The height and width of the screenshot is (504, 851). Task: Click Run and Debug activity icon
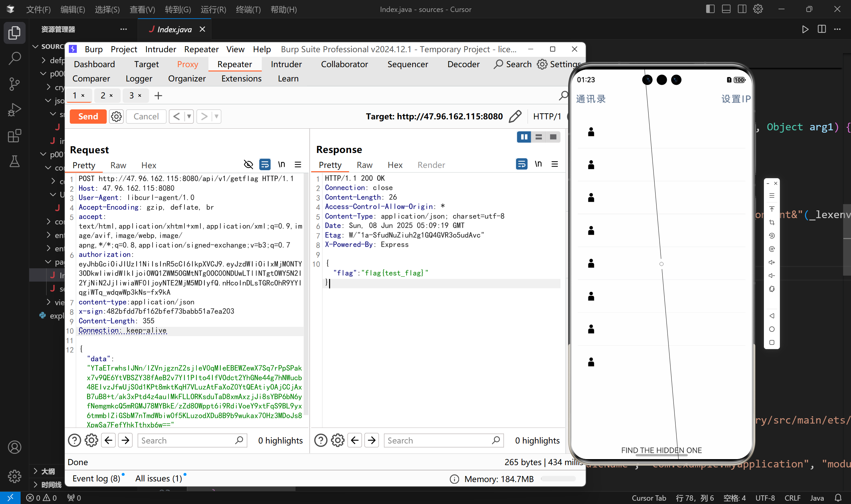tap(14, 110)
